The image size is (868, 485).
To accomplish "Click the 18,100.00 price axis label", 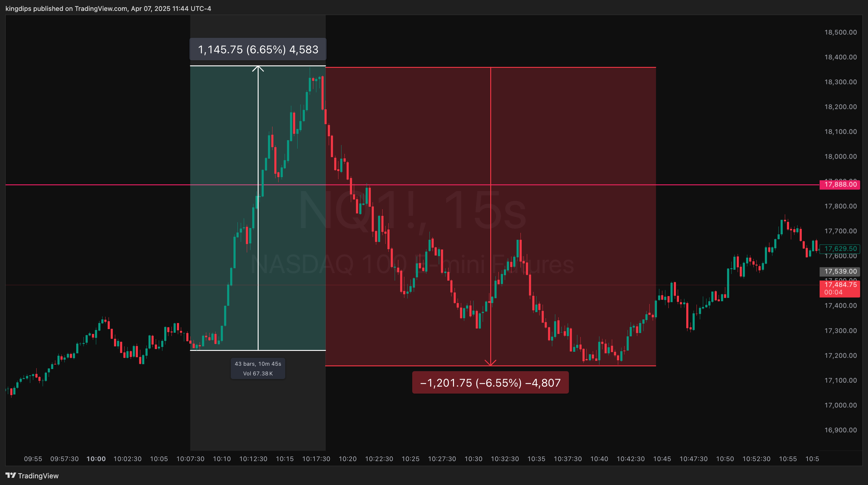I will pos(840,131).
